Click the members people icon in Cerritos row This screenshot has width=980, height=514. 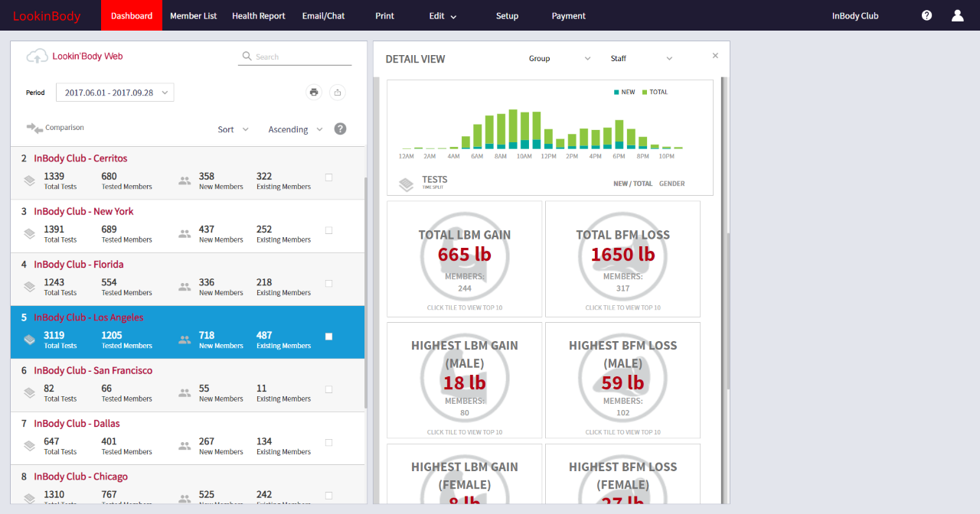(185, 181)
